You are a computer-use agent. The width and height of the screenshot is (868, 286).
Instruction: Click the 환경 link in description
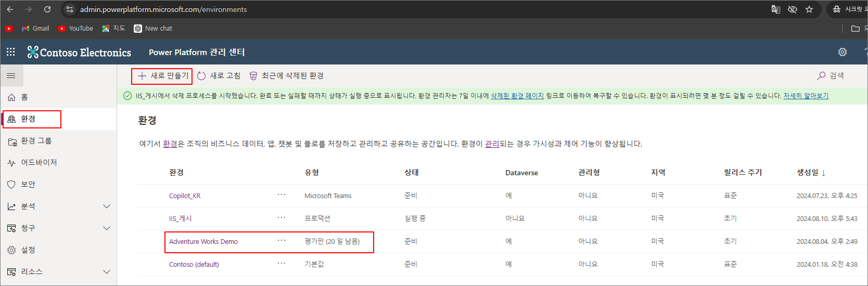click(x=170, y=144)
